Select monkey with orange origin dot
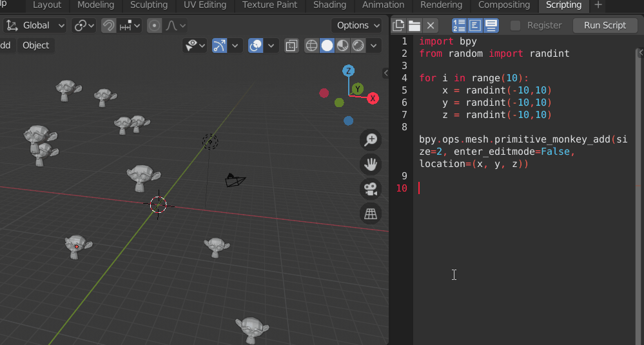This screenshot has height=345, width=644. 77,247
